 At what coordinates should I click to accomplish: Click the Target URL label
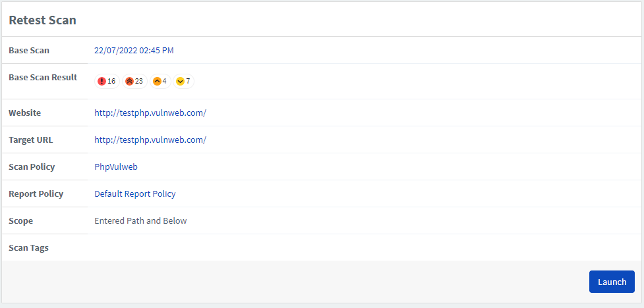31,140
